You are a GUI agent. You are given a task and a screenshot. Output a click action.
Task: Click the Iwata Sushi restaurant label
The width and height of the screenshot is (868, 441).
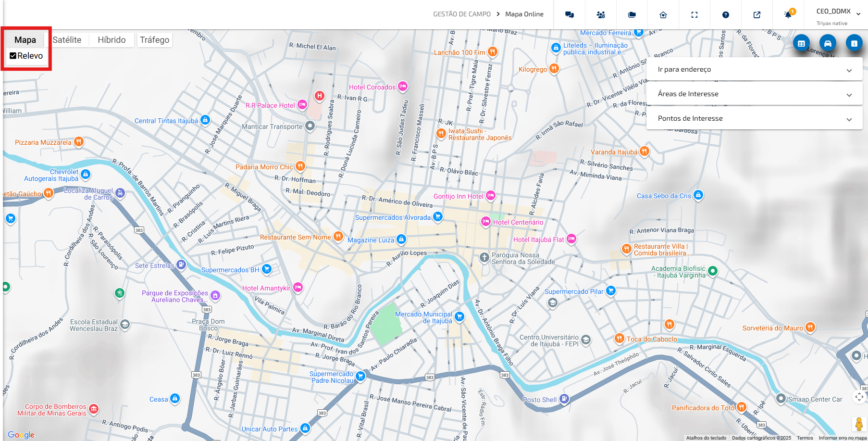(x=480, y=134)
